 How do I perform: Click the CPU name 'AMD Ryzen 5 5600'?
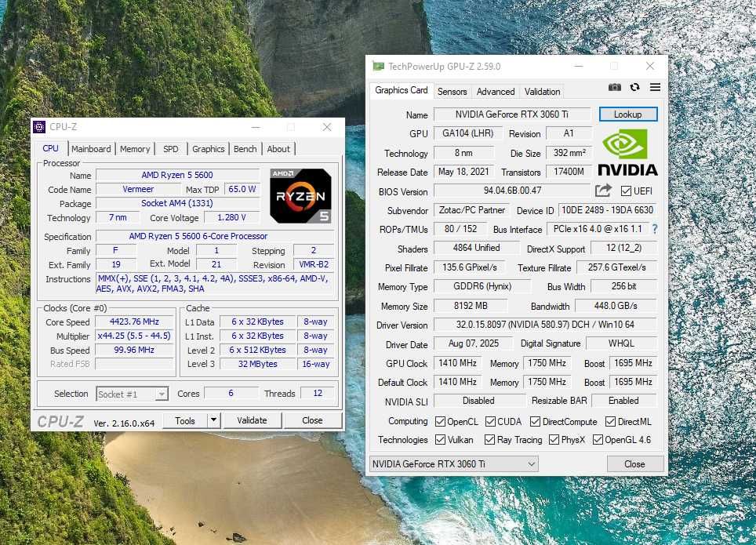pyautogui.click(x=177, y=175)
